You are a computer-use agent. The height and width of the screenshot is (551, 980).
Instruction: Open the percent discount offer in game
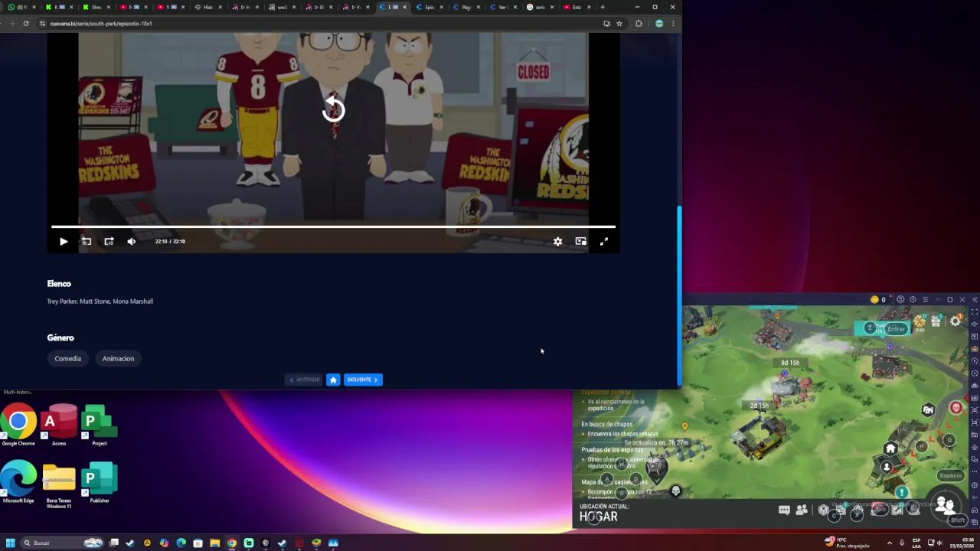pos(920,322)
